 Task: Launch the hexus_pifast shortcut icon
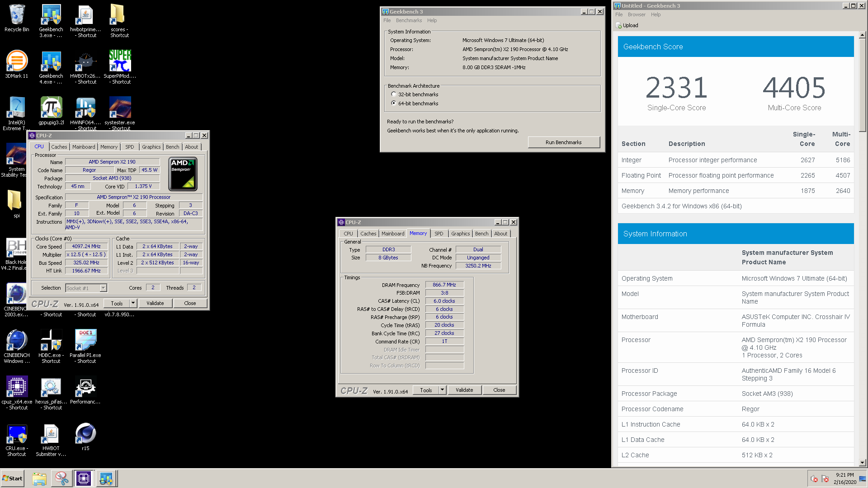pos(51,393)
